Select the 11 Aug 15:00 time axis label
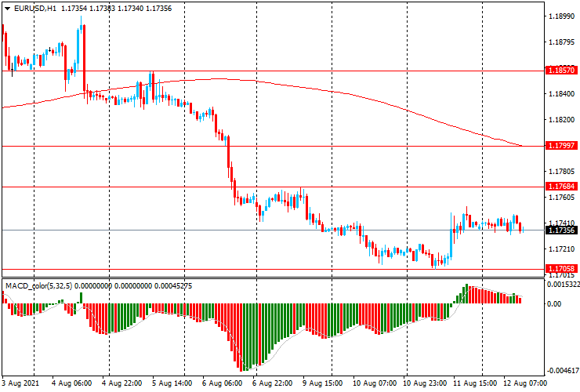Viewport: 580px width, 392px height. pyautogui.click(x=474, y=383)
